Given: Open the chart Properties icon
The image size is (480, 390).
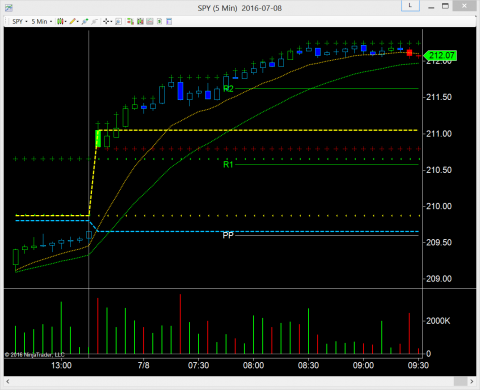Looking at the screenshot, I should pos(169,22).
